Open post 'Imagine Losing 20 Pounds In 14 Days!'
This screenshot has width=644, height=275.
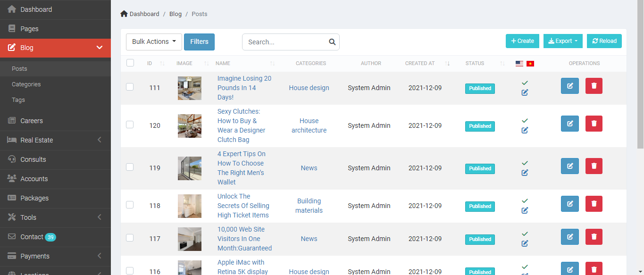244,87
